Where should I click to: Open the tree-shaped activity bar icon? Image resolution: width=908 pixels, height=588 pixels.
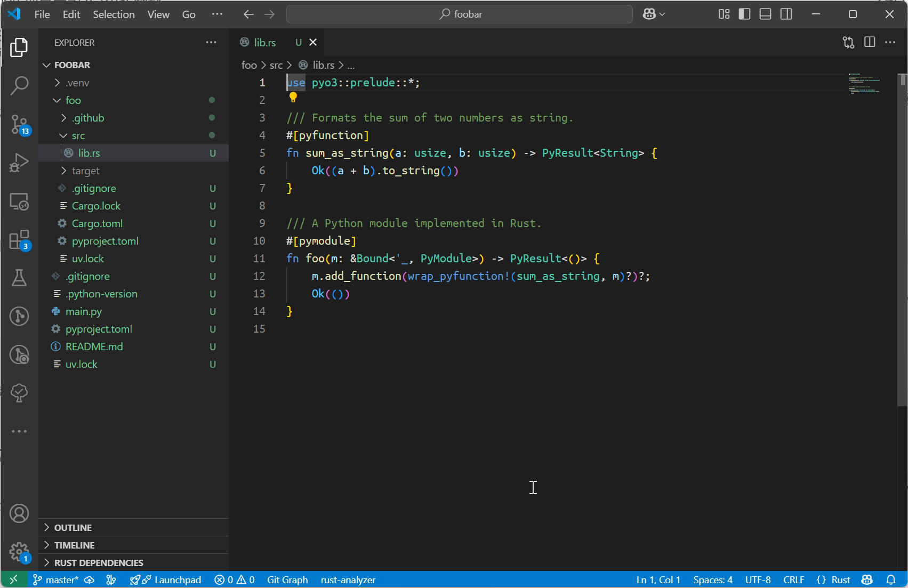point(19,393)
